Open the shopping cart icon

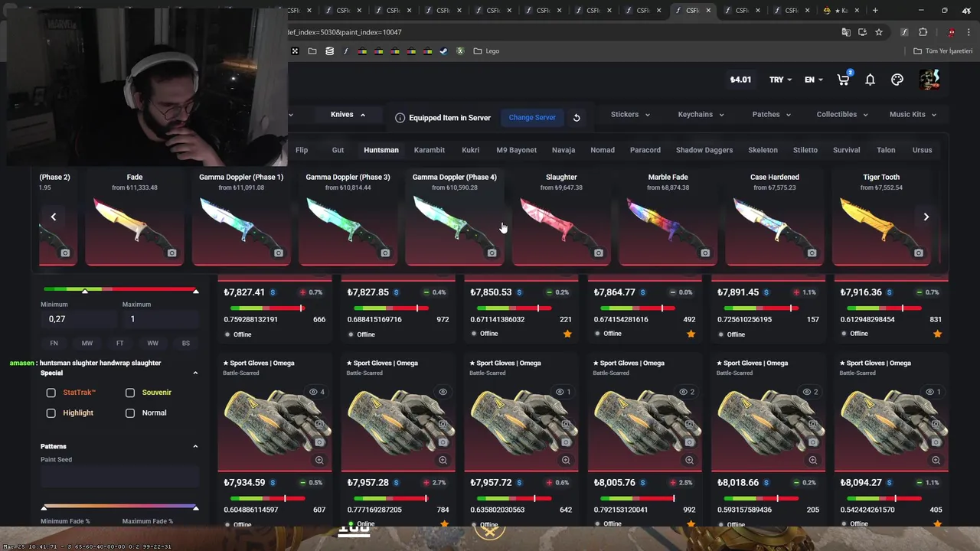click(844, 80)
